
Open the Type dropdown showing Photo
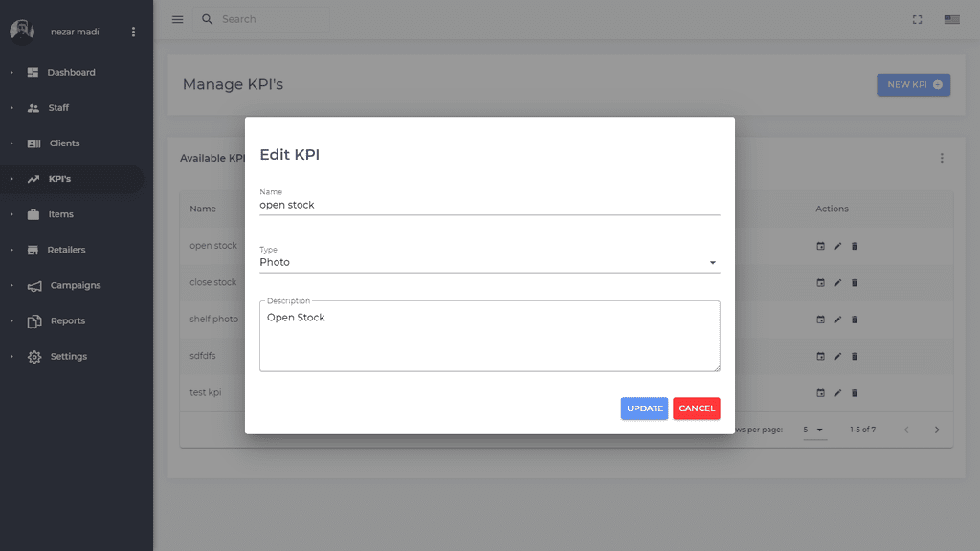click(489, 262)
